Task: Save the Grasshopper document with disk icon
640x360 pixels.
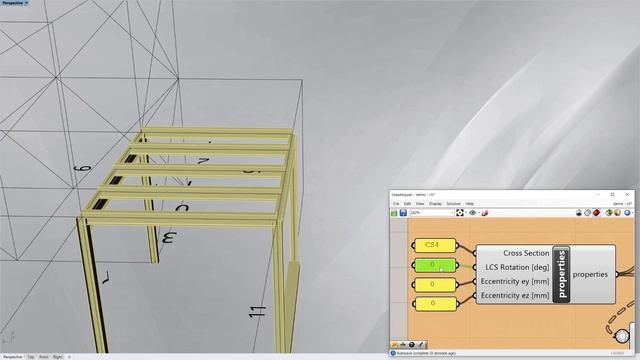Action: pyautogui.click(x=403, y=213)
